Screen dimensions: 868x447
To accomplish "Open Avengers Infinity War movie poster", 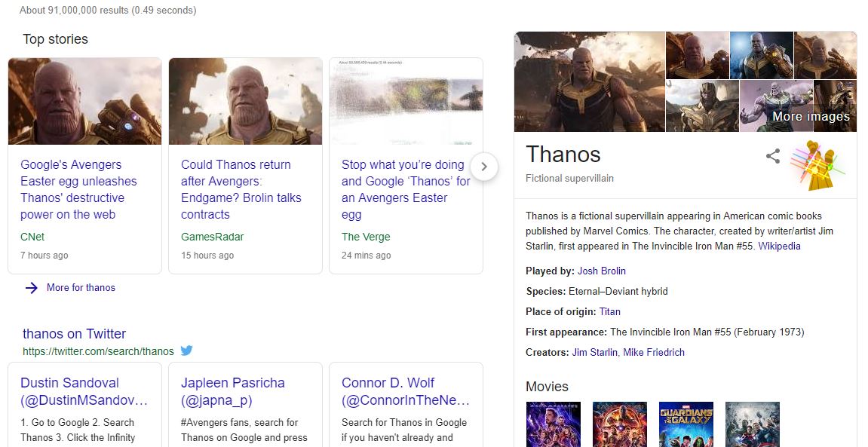I will 619,424.
